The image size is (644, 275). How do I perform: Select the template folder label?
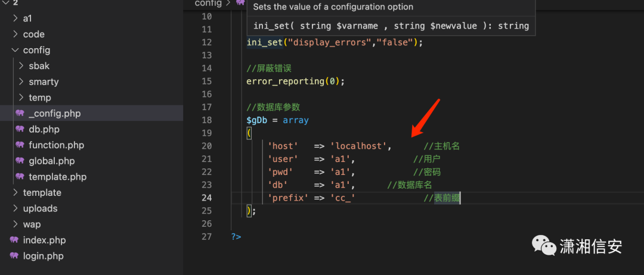[x=42, y=192]
